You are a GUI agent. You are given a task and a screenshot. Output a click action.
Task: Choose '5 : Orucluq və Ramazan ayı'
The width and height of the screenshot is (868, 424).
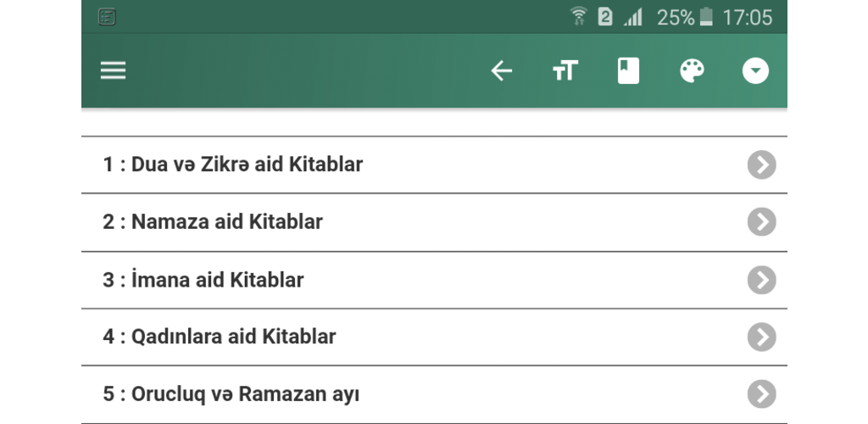click(434, 394)
